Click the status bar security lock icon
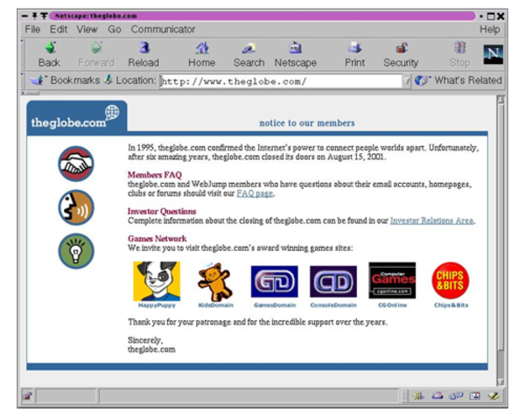Viewport: 525px width, 420px height. (27, 396)
